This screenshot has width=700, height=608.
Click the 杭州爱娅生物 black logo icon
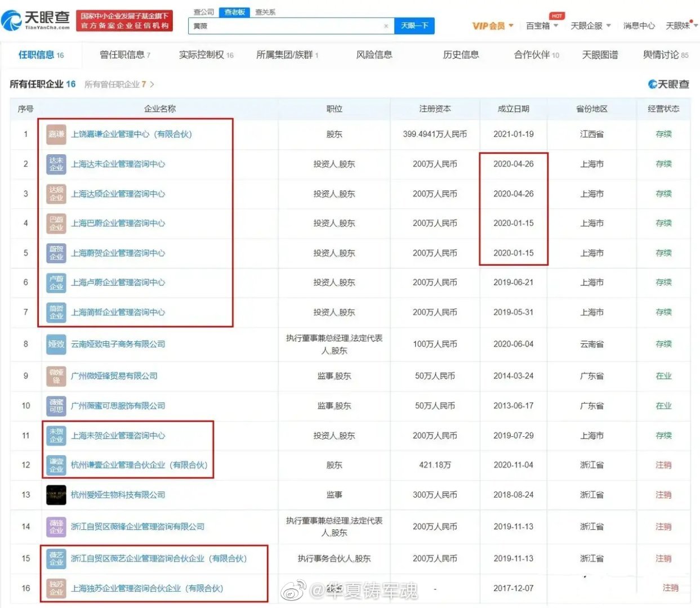pyautogui.click(x=55, y=495)
